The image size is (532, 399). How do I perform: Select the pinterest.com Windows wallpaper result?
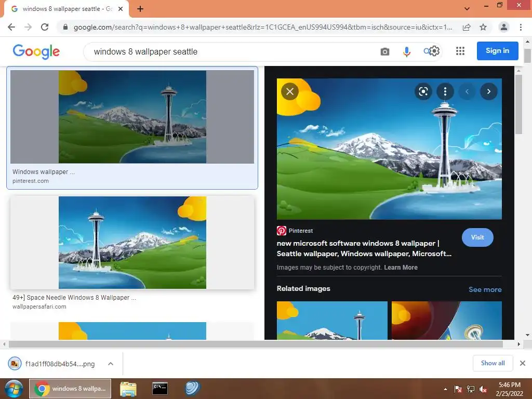pyautogui.click(x=132, y=128)
